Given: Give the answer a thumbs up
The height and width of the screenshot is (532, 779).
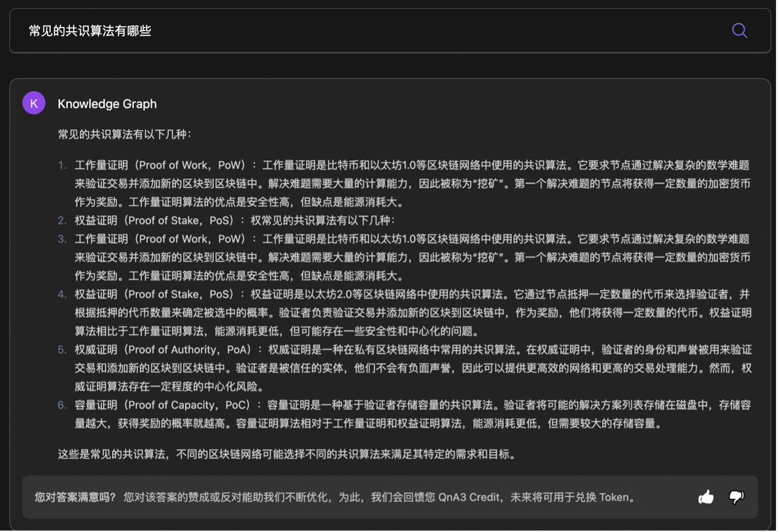Looking at the screenshot, I should point(706,497).
